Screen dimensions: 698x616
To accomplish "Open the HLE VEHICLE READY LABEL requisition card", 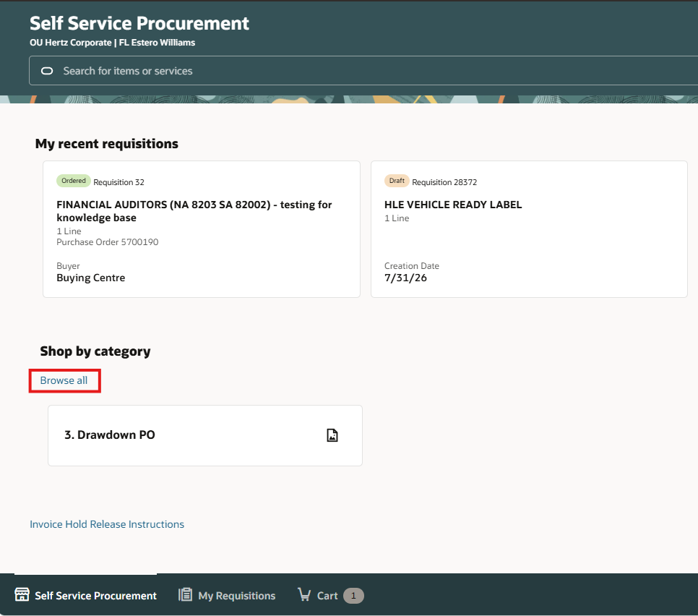I will (x=529, y=229).
